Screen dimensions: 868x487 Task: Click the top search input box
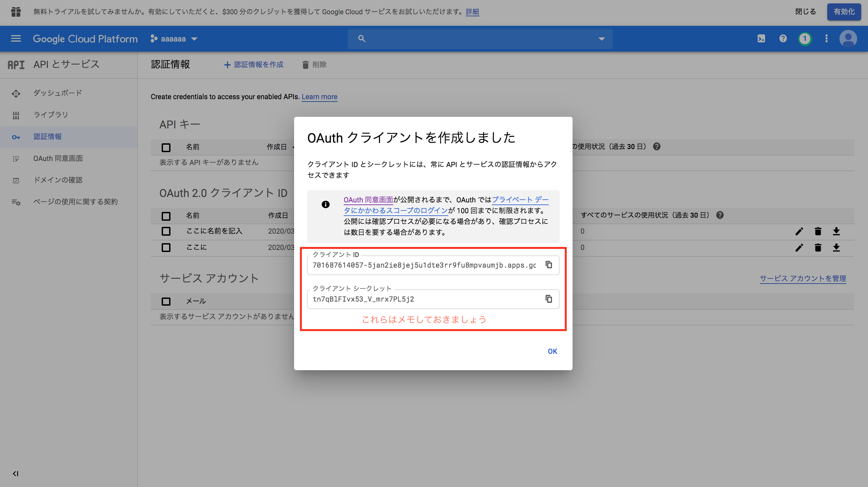(x=480, y=39)
